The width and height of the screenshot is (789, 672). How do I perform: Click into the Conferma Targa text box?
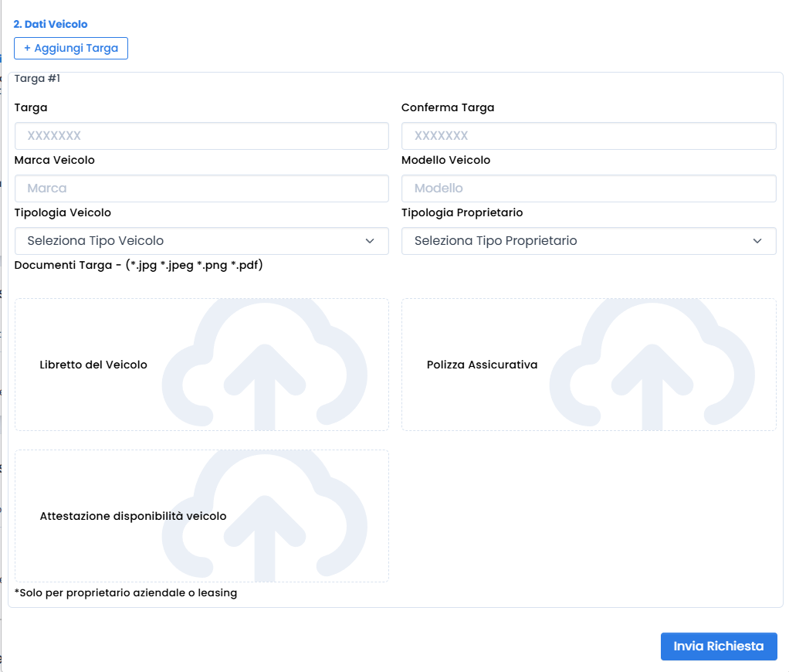click(x=588, y=136)
